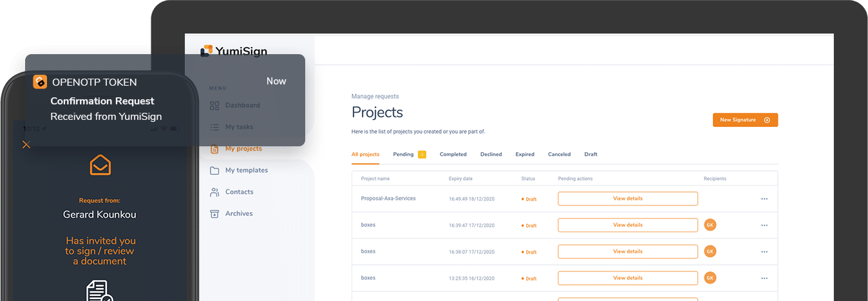Open the OpenOTP Token notification icon
The image size is (868, 301).
(x=40, y=82)
